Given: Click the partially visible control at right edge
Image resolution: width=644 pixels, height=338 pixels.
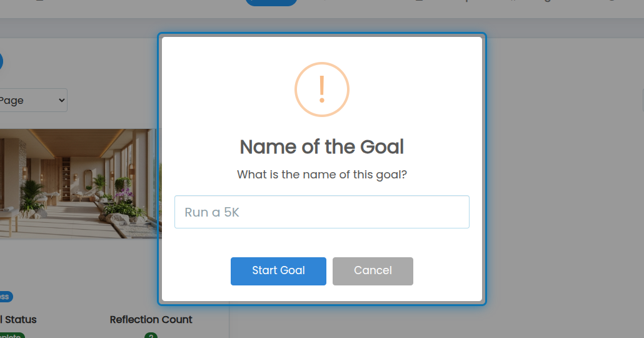Looking at the screenshot, I should coord(643,100).
